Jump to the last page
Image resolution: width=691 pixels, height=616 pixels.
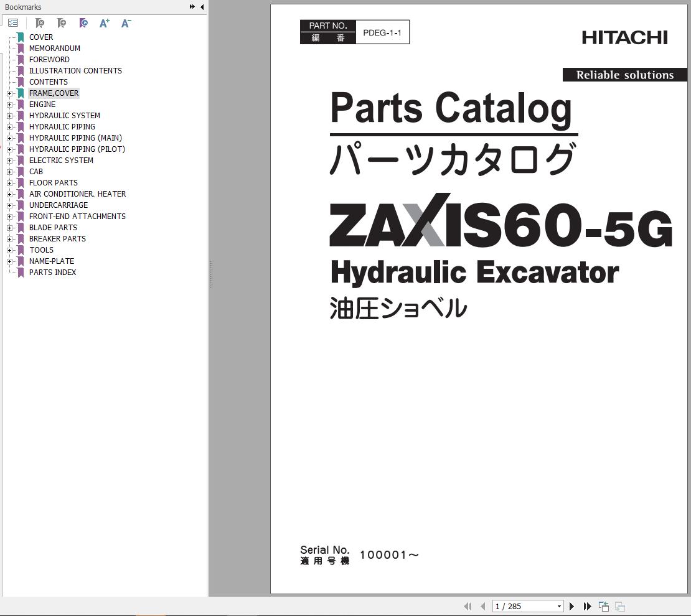587,606
